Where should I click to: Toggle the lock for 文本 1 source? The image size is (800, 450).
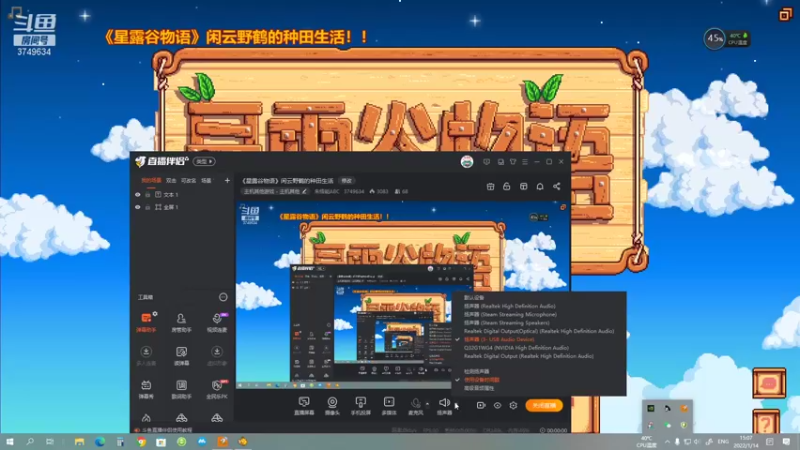tap(147, 194)
